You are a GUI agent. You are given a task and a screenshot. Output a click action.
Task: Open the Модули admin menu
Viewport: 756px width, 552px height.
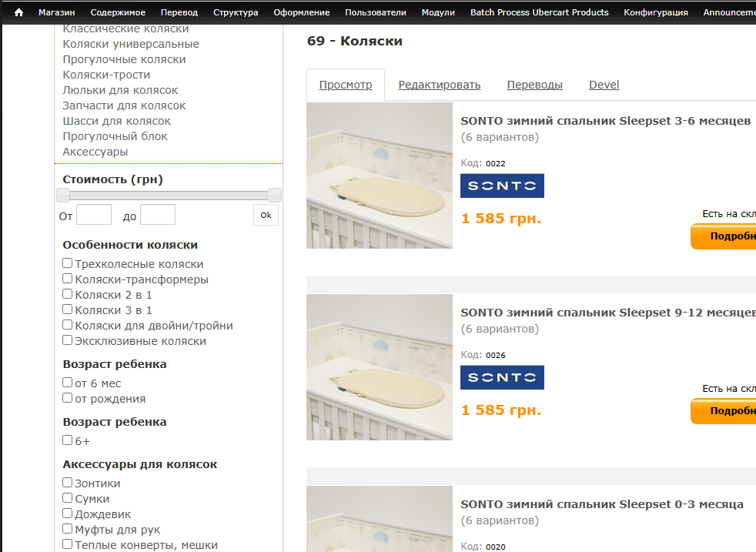[438, 12]
